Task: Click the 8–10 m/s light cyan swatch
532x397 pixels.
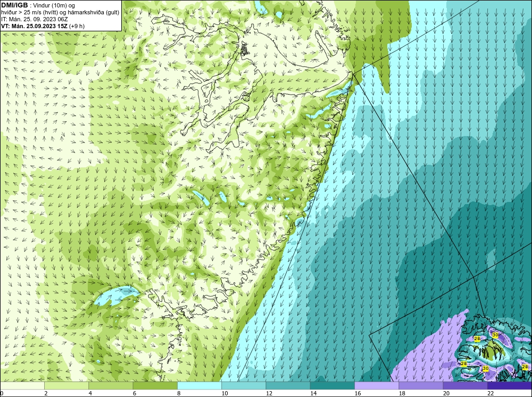Action: [x=199, y=386]
